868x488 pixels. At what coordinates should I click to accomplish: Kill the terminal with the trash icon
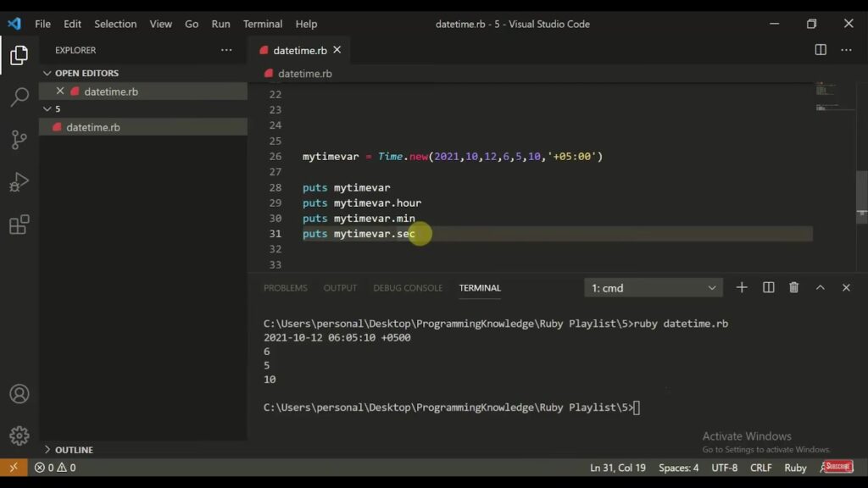click(x=793, y=288)
